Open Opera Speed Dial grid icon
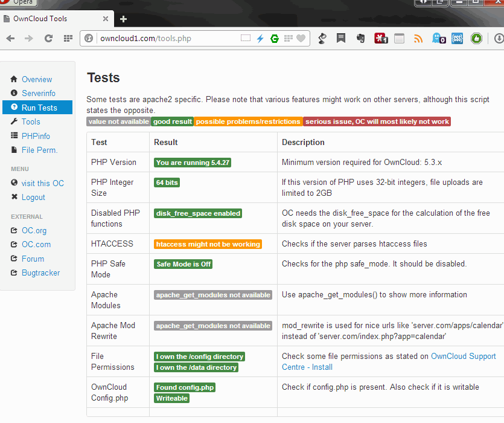 click(68, 39)
